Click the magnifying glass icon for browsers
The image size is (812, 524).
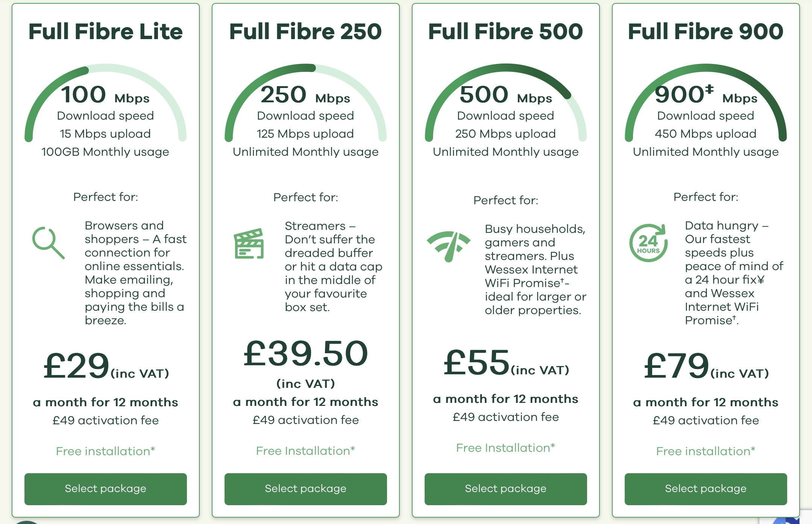[x=49, y=243]
